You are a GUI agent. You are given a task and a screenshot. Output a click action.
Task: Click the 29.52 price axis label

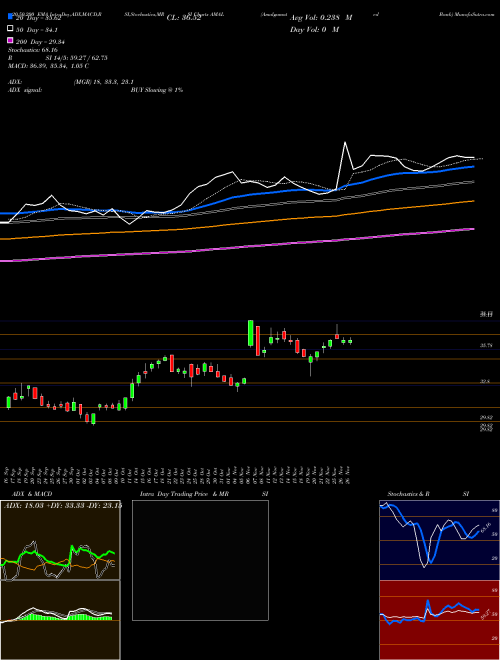pos(487,417)
